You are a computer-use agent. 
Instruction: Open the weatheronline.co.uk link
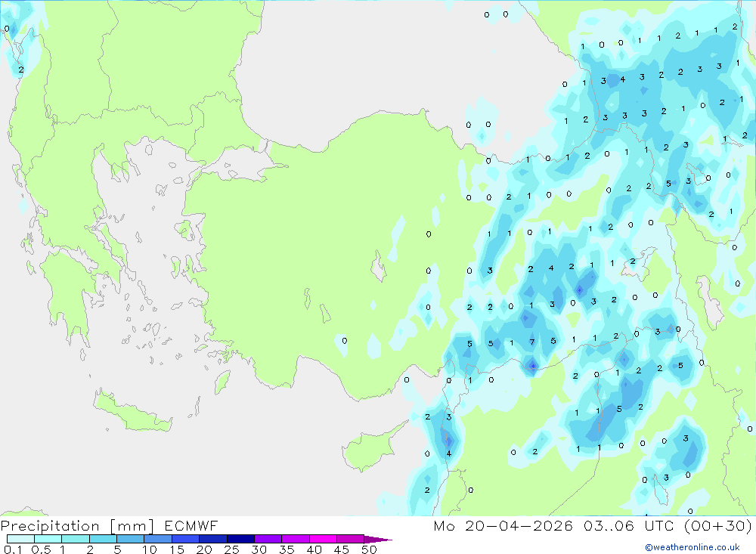pyautogui.click(x=692, y=546)
